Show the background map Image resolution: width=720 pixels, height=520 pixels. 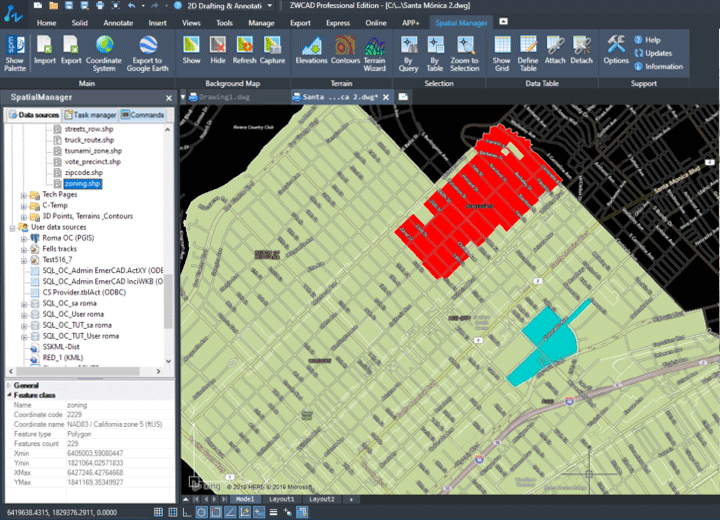click(x=191, y=50)
